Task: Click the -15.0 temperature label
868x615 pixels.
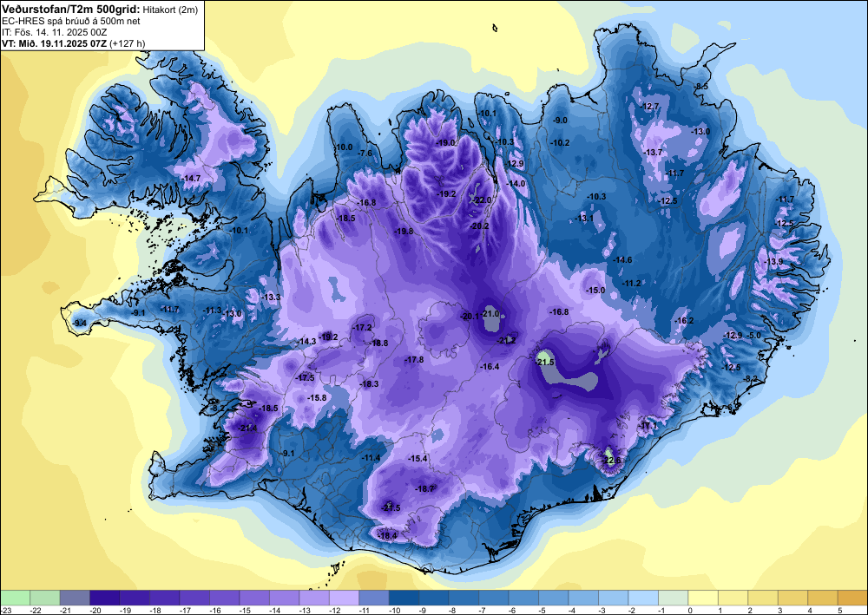Action: (x=595, y=291)
